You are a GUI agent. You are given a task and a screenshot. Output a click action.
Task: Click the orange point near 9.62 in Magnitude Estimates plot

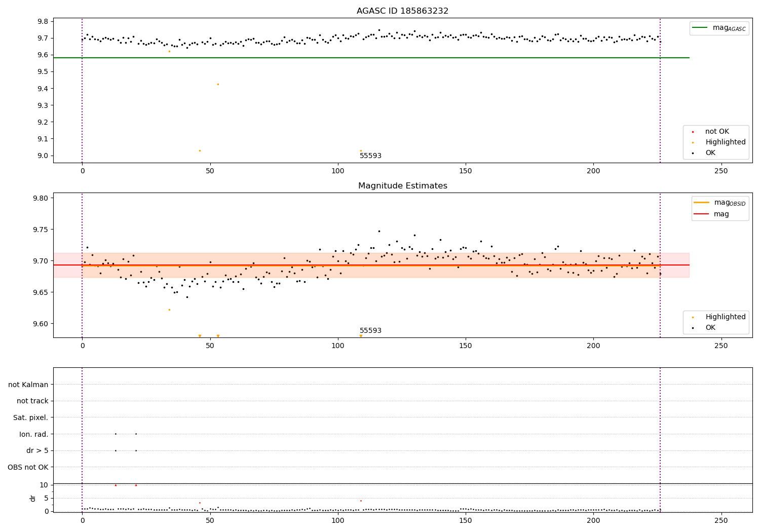tap(169, 310)
